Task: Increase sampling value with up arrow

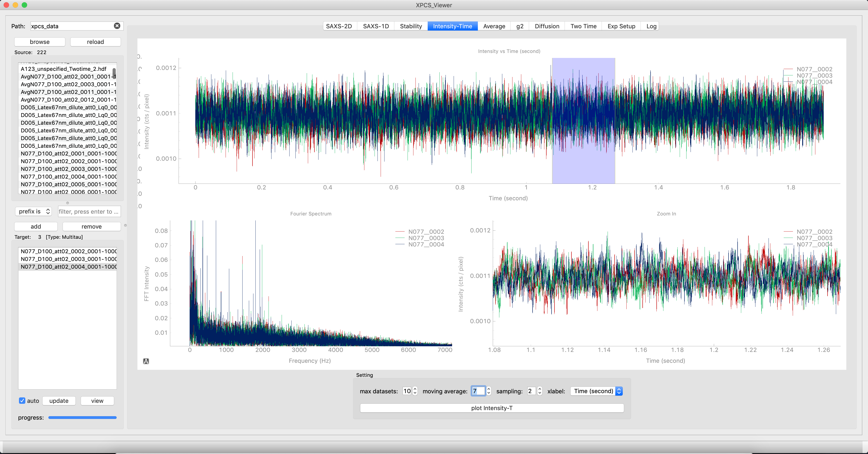Action: [x=540, y=389]
